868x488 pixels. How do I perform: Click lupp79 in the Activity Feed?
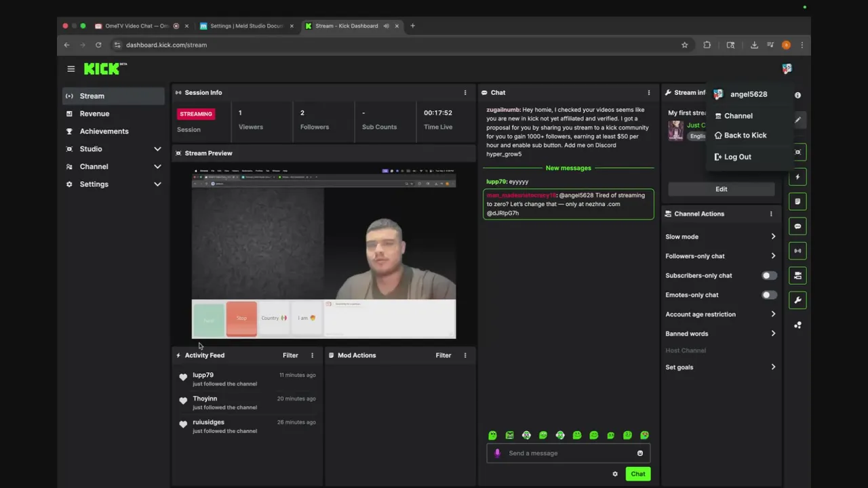coord(203,375)
